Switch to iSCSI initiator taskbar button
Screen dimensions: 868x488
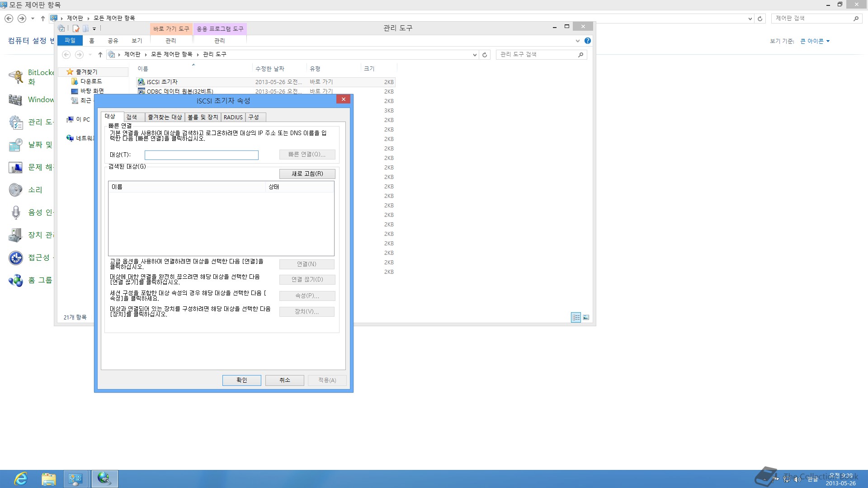pyautogui.click(x=104, y=479)
